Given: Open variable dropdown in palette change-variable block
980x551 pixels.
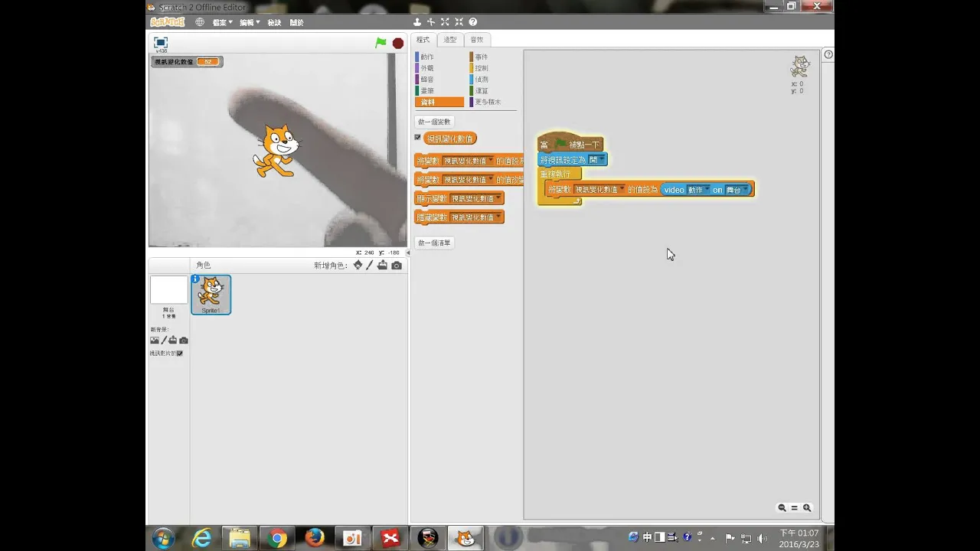Looking at the screenshot, I should click(469, 179).
